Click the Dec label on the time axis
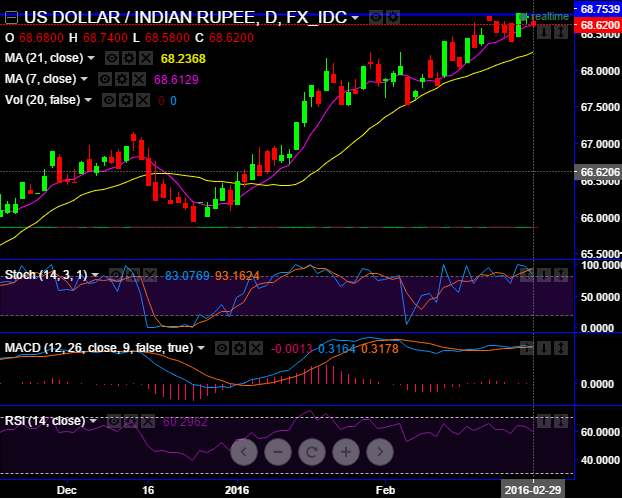 (x=66, y=490)
